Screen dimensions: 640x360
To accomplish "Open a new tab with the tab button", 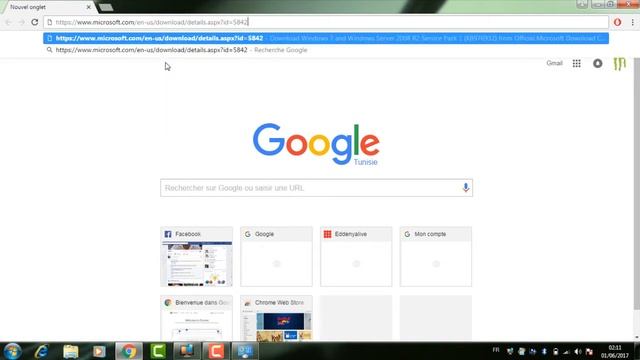I will (x=106, y=7).
